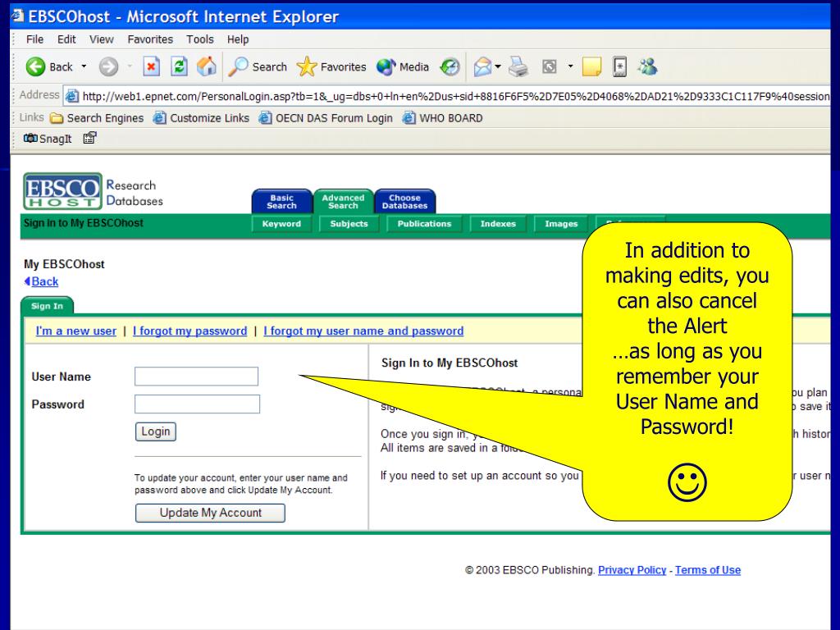
Task: Click the Address bar URL field
Action: (447, 97)
